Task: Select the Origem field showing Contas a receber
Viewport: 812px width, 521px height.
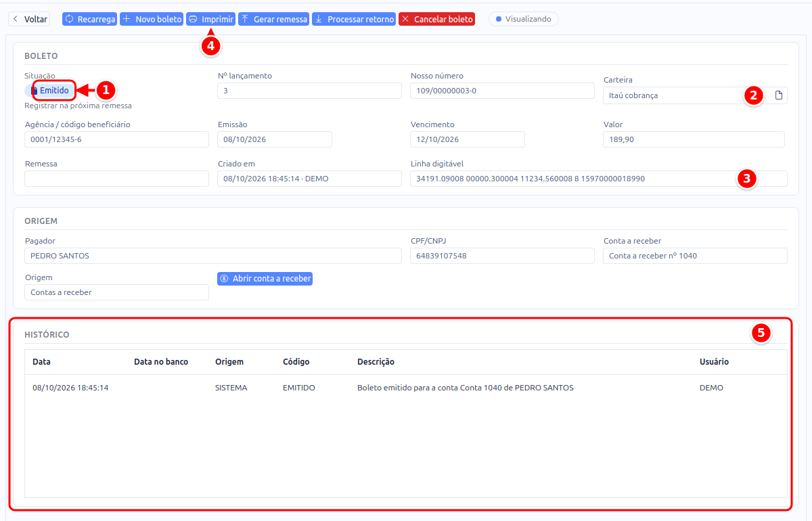Action: tap(116, 292)
